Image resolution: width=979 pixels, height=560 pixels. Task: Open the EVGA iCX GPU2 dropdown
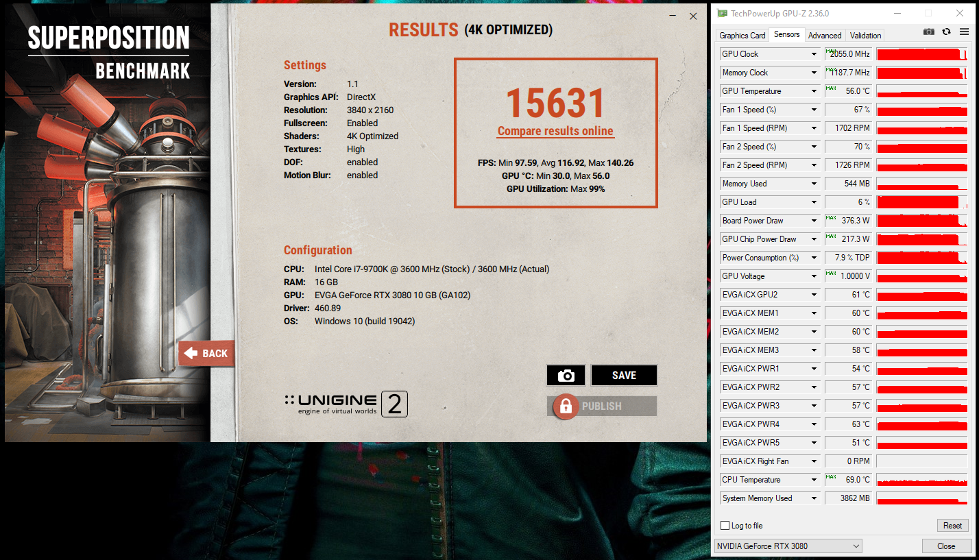coord(814,295)
